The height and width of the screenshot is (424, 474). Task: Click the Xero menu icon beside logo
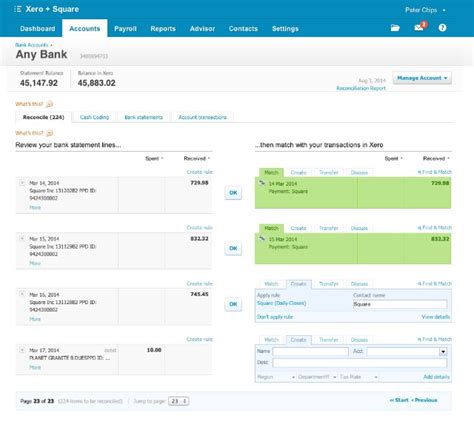[x=18, y=9]
